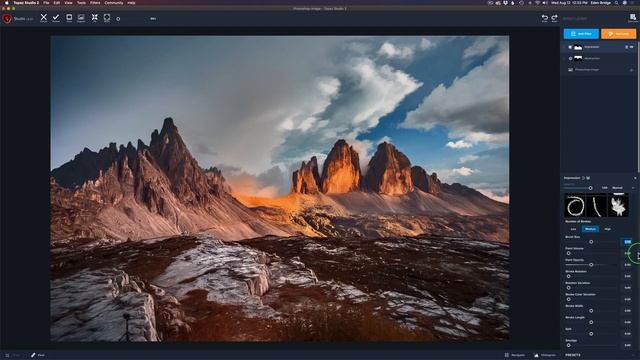
Task: Cancel changes with the X toolbar icon
Action: pos(44,18)
